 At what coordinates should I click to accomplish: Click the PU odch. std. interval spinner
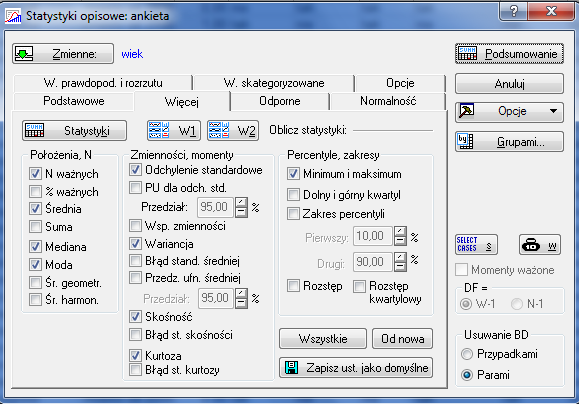coord(241,207)
